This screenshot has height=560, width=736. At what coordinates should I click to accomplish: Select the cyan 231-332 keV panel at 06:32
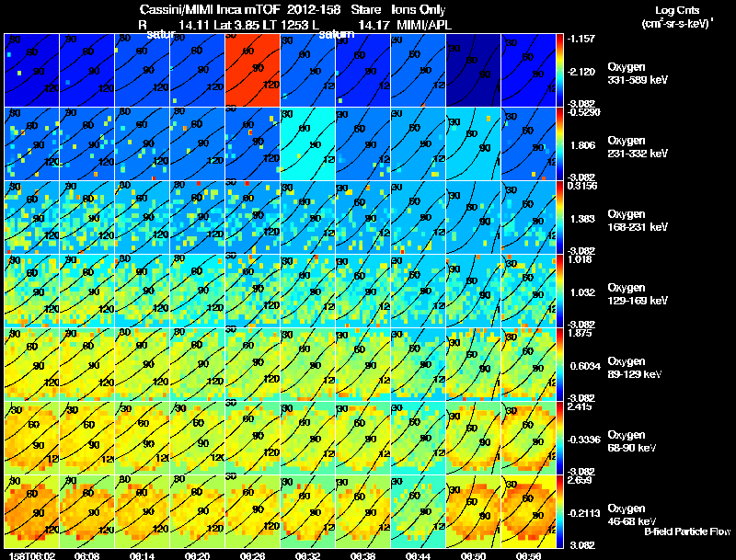[x=308, y=144]
